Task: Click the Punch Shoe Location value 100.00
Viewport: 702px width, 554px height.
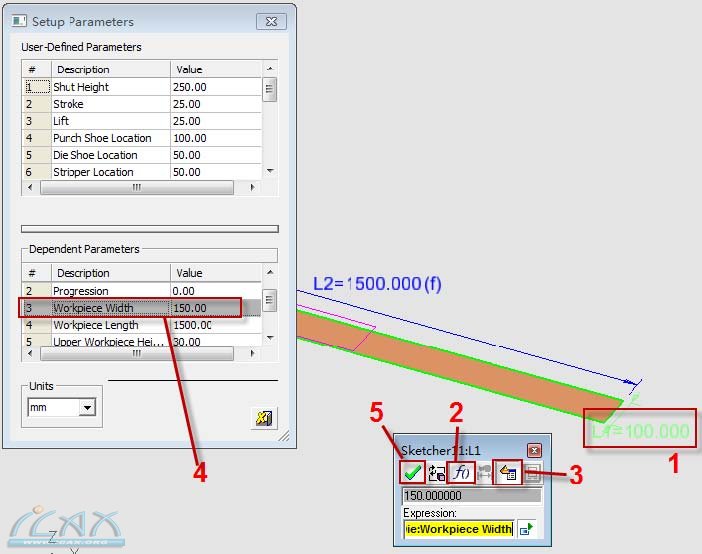Action: (x=190, y=138)
